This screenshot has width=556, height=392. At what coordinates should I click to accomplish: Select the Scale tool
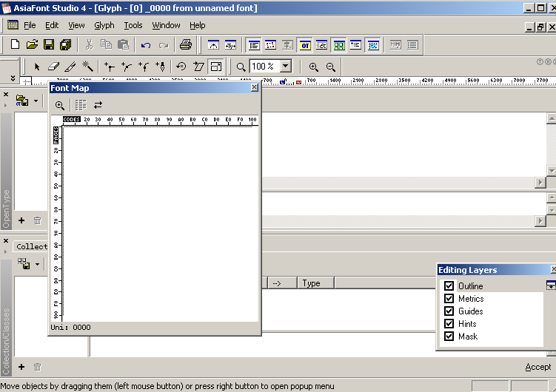[216, 67]
